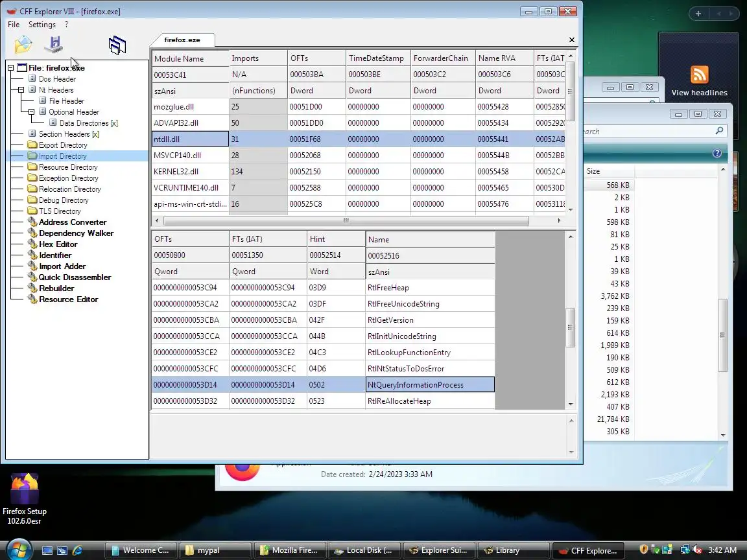
Task: Select File Header tree item
Action: click(x=67, y=101)
